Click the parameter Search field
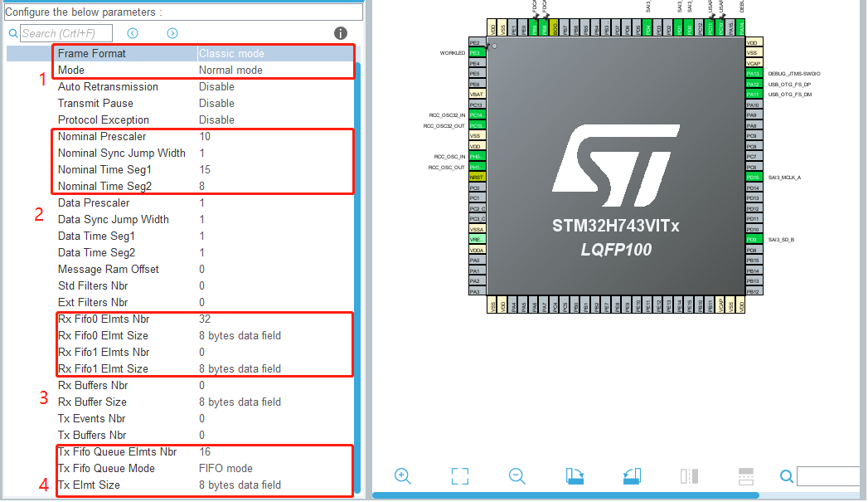The image size is (868, 502). [66, 32]
